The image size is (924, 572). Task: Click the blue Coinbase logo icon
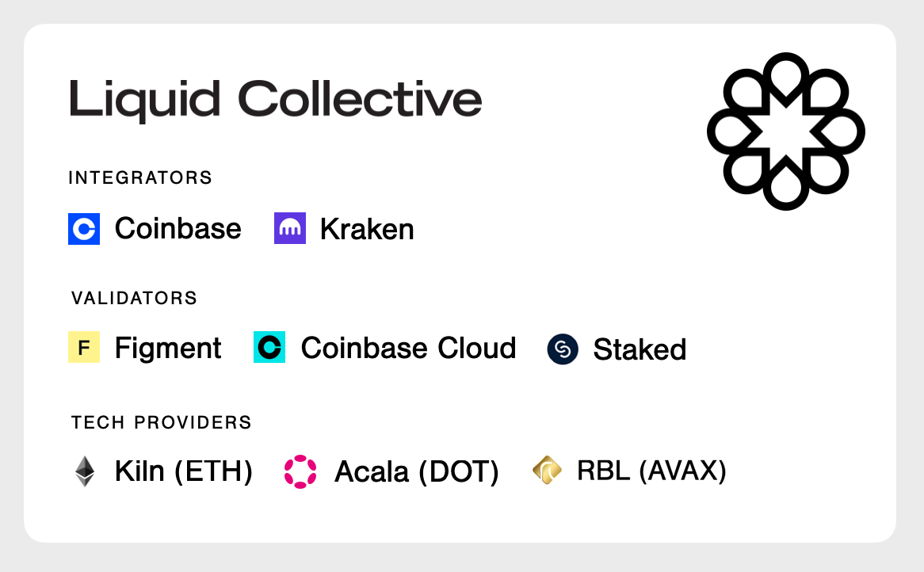[x=84, y=229]
